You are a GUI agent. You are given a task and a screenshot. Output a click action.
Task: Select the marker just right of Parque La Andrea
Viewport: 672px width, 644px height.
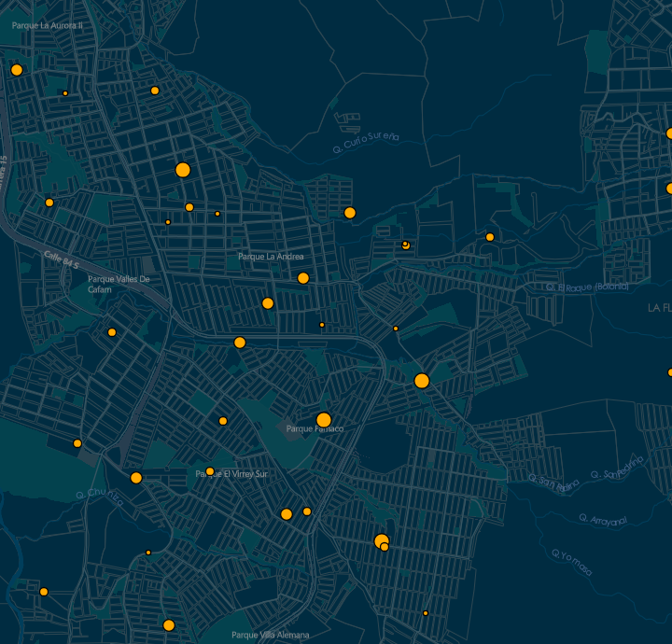coord(303,278)
